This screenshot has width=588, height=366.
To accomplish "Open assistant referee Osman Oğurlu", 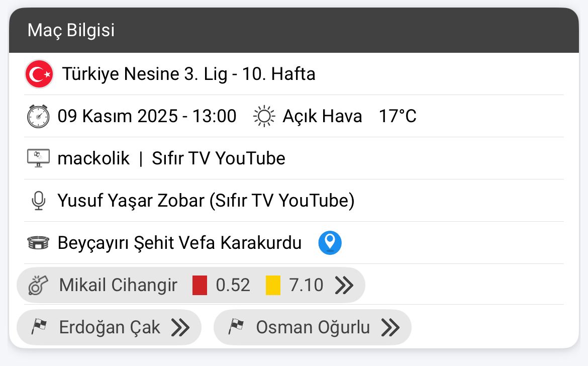I will (313, 327).
